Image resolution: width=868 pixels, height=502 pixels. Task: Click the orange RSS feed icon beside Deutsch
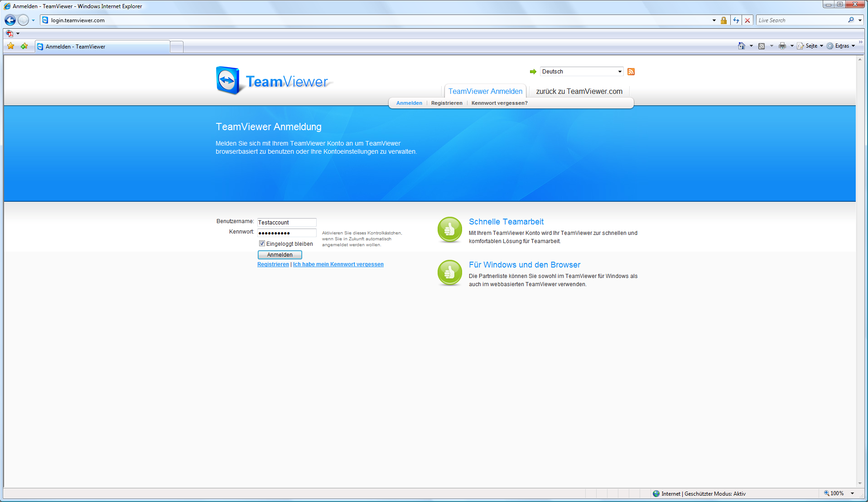coord(631,72)
